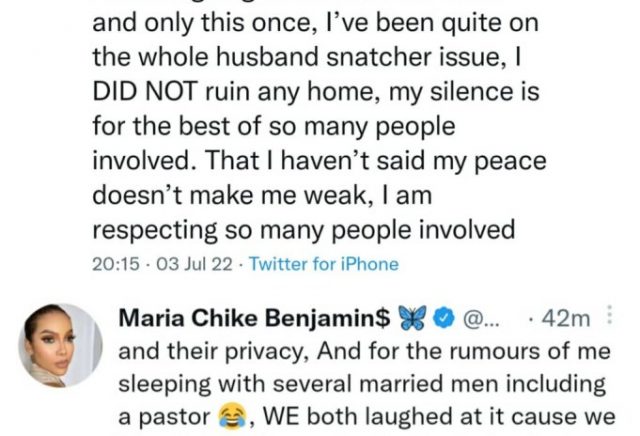The height and width of the screenshot is (436, 640).
Task: Click the blue verified badge icon
Action: point(446,320)
